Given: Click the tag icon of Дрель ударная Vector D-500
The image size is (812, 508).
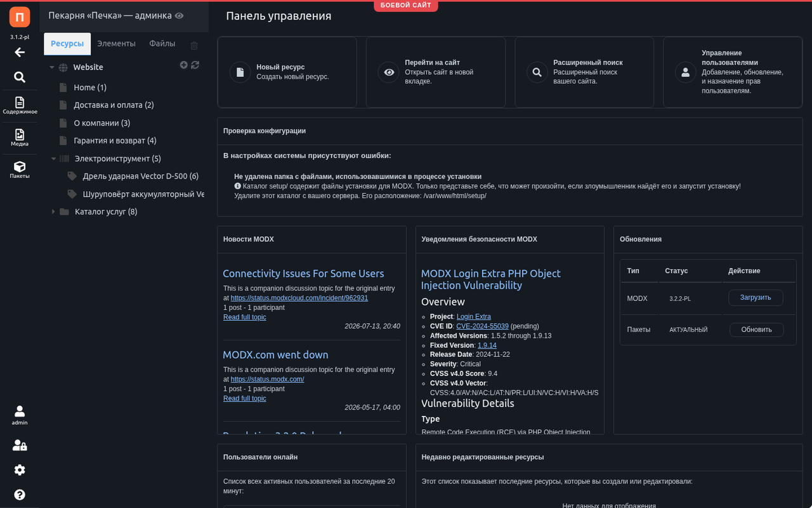Looking at the screenshot, I should 72,176.
